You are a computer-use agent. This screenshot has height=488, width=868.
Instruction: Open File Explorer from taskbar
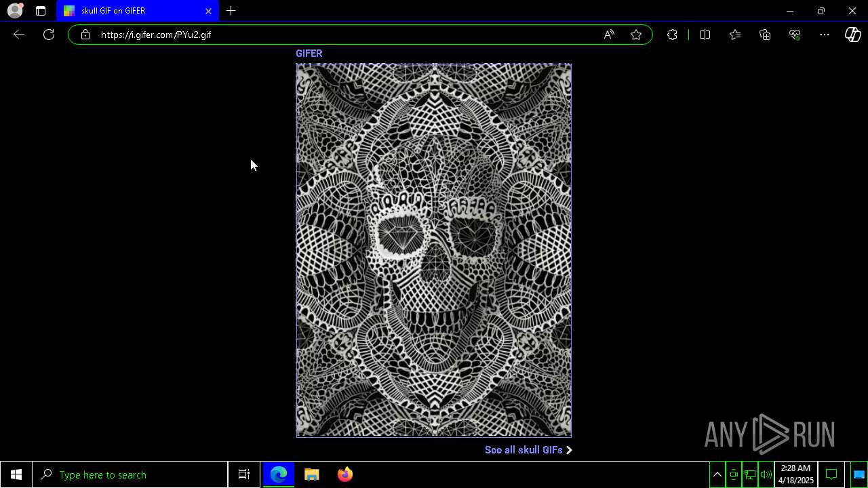312,474
